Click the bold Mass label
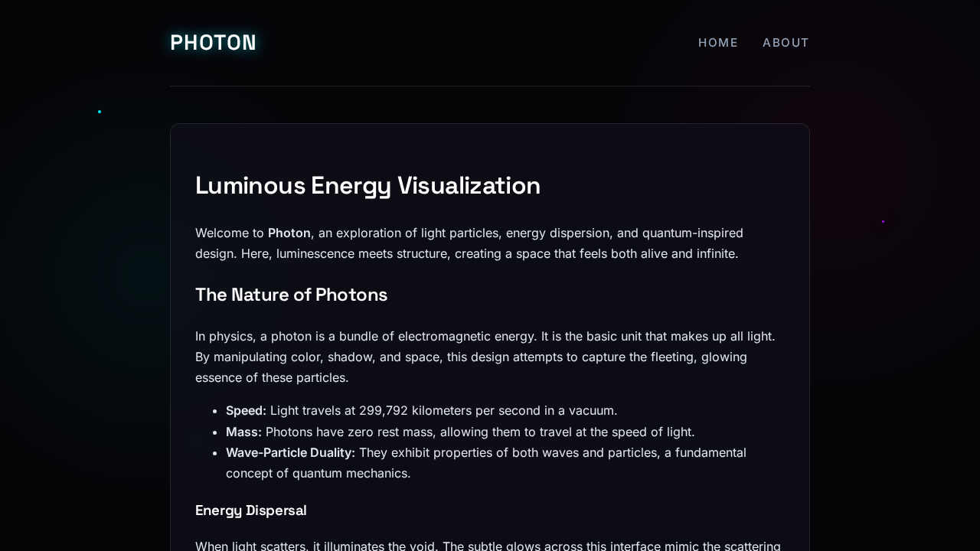Viewport: 980px width, 551px height. tap(243, 431)
